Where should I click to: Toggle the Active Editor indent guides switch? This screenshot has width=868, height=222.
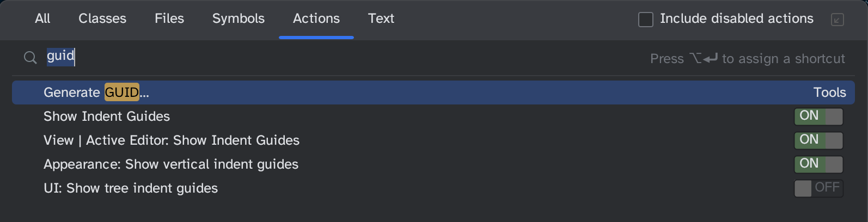pos(818,140)
